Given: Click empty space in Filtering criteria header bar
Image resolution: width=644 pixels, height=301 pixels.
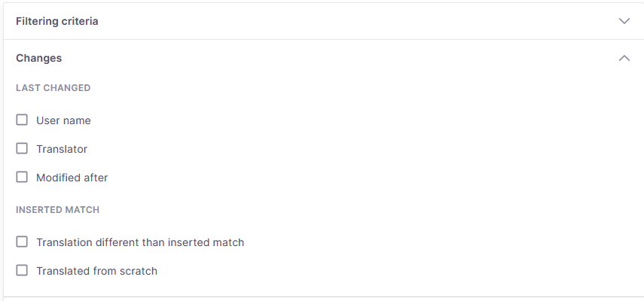Looking at the screenshot, I should 339,21.
